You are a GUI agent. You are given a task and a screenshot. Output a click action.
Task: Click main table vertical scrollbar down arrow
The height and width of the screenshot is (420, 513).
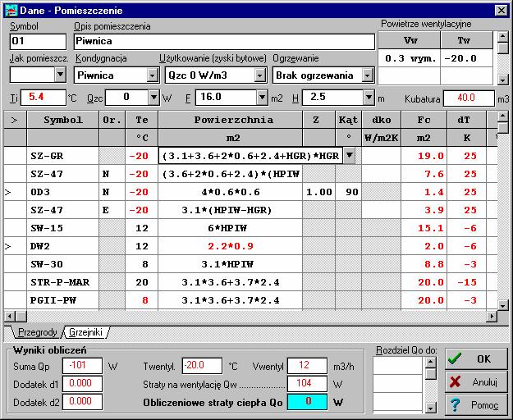pyautogui.click(x=502, y=305)
